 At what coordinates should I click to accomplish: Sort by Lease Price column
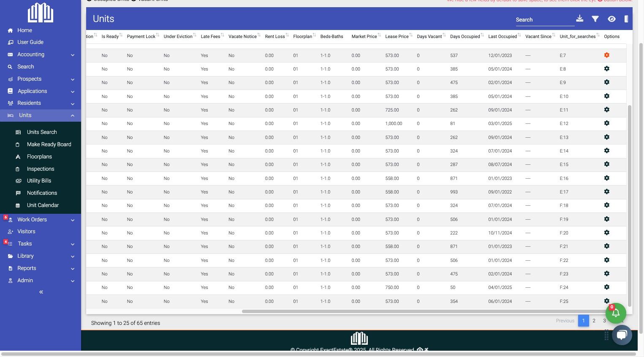click(399, 36)
